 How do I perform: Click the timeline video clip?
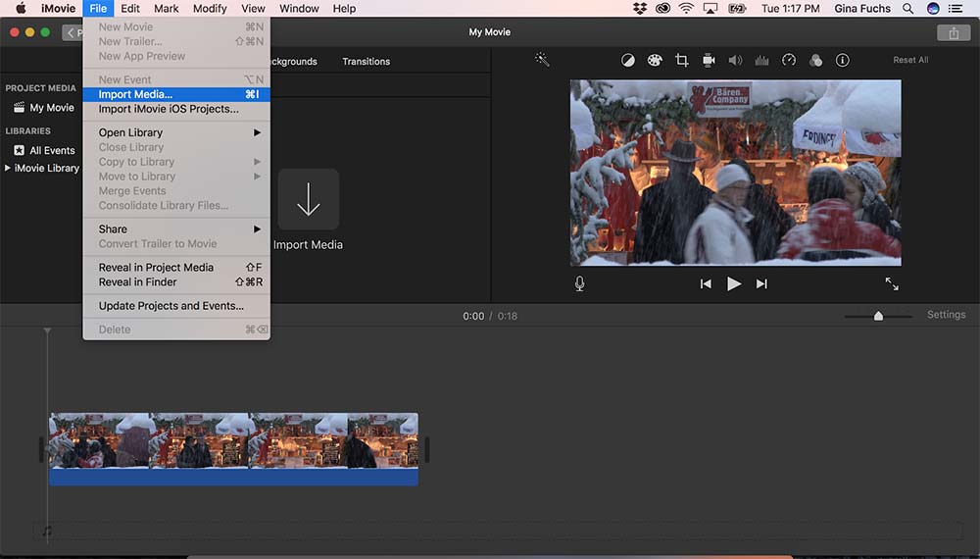coord(233,440)
